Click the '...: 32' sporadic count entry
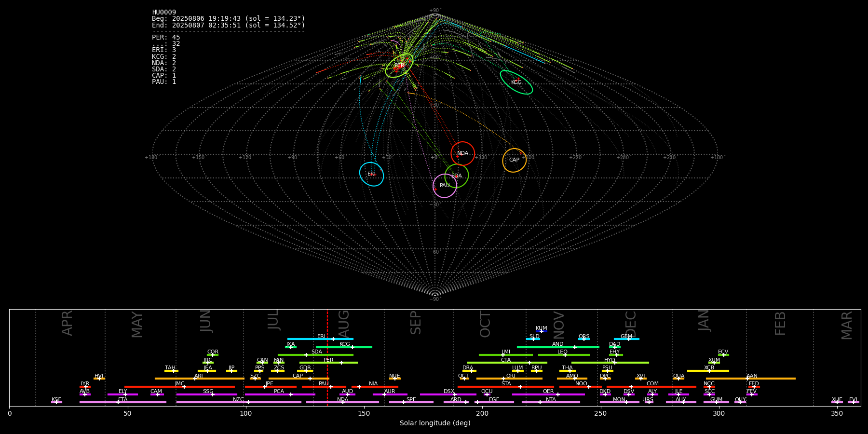This screenshot has width=868, height=434. coord(166,44)
